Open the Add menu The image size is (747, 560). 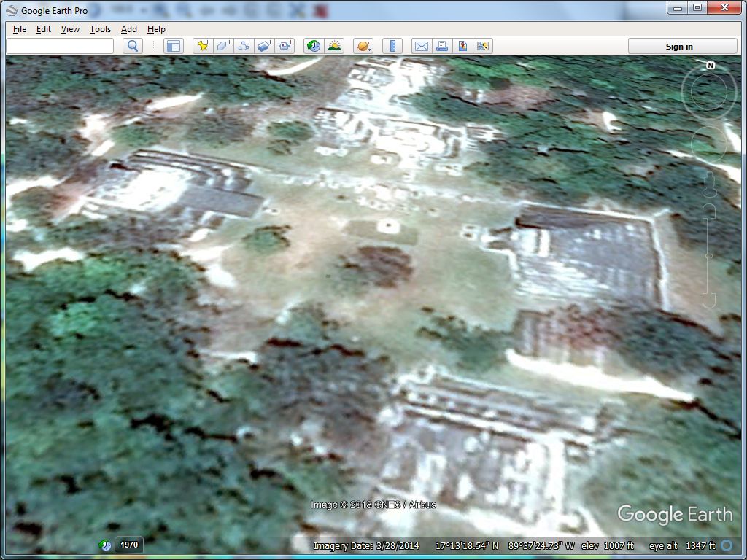click(129, 29)
